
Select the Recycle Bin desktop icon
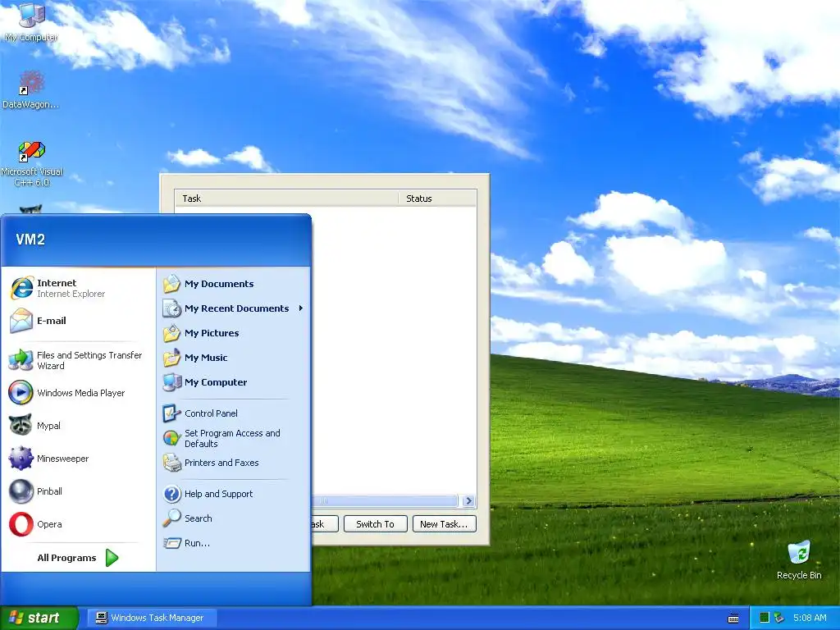[799, 560]
